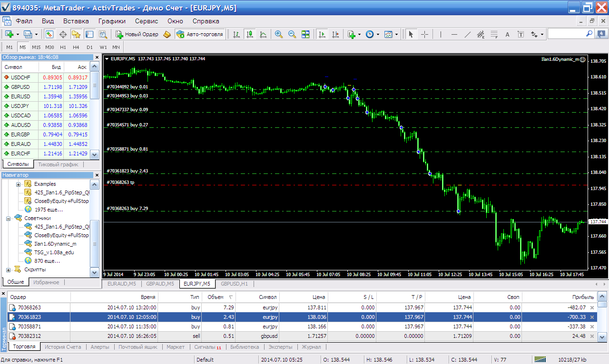Viewport: 609px width, 364px height.
Task: Switch to EURAUD,M5 chart tab
Action: tap(121, 284)
